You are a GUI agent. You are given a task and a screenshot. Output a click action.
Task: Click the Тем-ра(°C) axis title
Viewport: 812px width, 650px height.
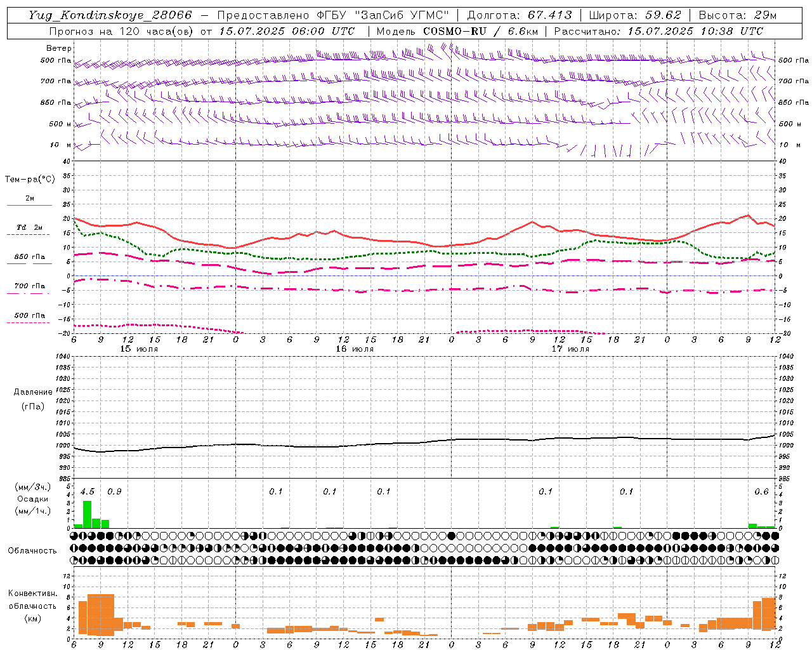pos(30,180)
